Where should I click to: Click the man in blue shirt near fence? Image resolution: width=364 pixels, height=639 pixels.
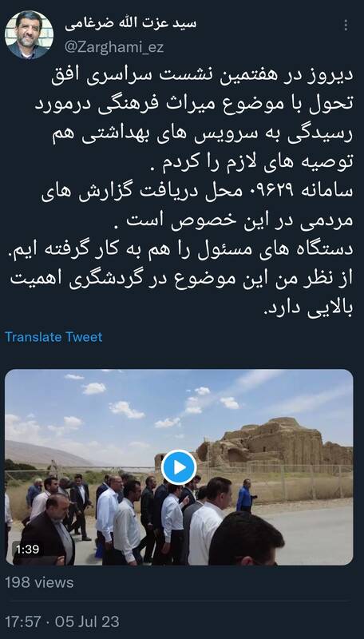(246, 495)
